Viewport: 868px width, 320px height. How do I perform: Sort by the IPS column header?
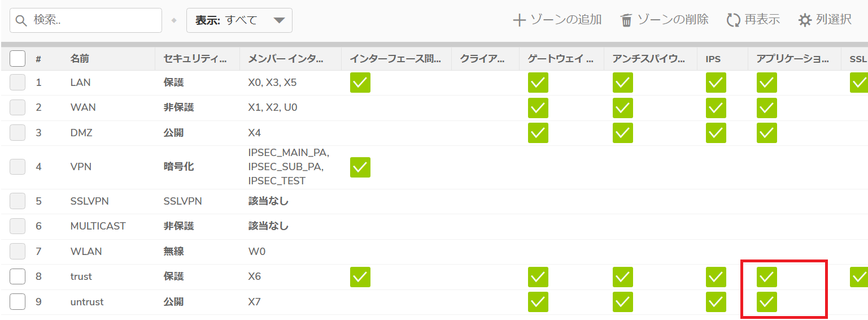(x=713, y=59)
